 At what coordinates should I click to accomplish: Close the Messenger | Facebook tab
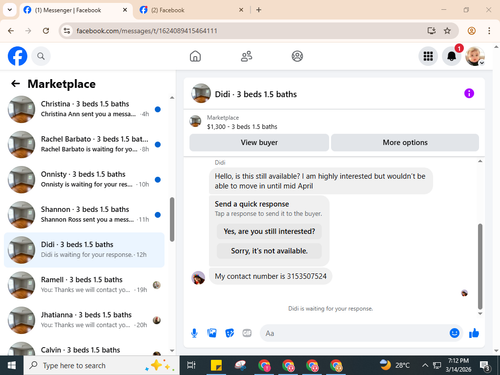point(125,10)
